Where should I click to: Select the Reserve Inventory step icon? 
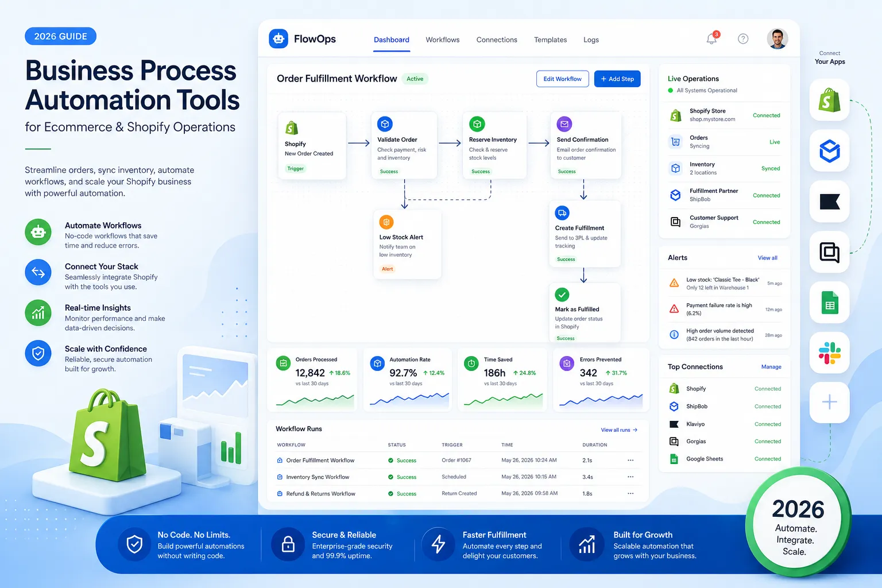[x=477, y=124]
